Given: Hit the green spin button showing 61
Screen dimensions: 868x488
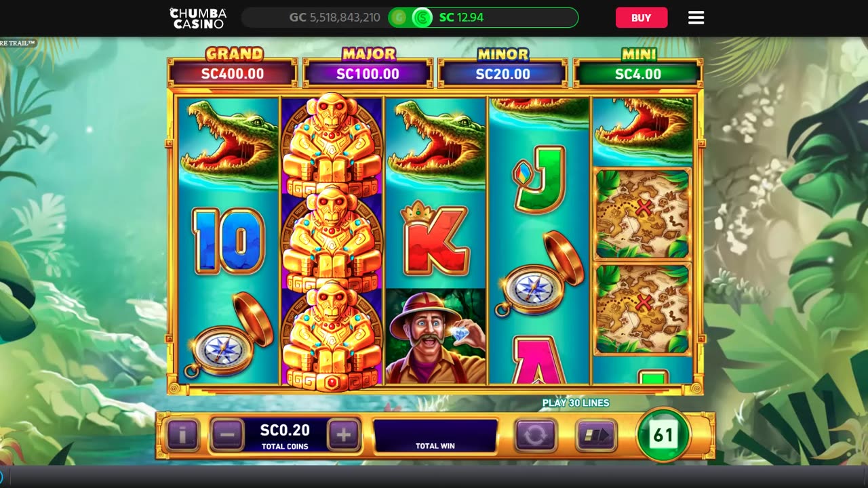Looking at the screenshot, I should click(x=663, y=434).
